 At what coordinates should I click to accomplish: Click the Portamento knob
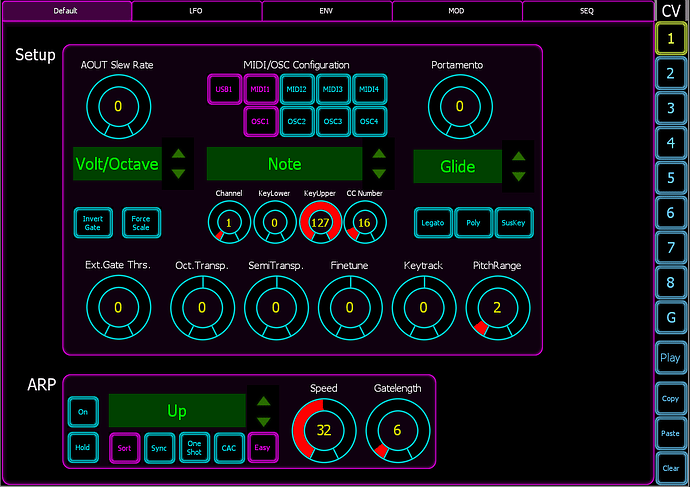460,106
